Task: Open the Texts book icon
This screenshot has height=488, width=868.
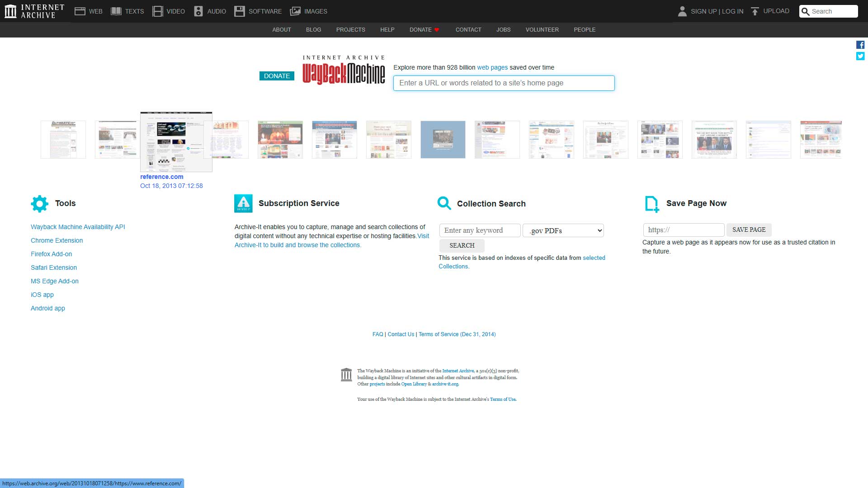Action: pyautogui.click(x=116, y=11)
